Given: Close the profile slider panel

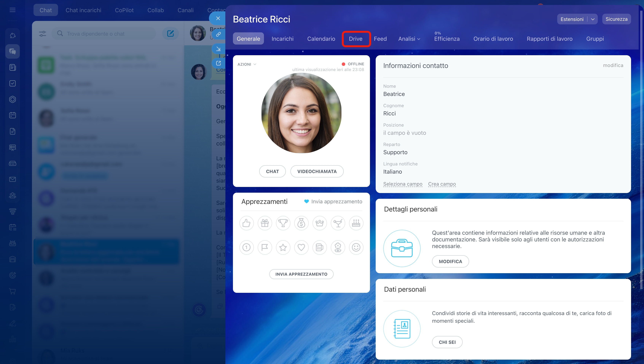Looking at the screenshot, I should pyautogui.click(x=218, y=18).
